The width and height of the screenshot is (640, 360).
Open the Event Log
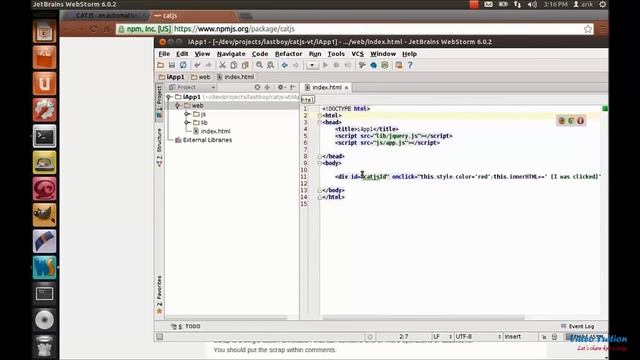tap(577, 327)
